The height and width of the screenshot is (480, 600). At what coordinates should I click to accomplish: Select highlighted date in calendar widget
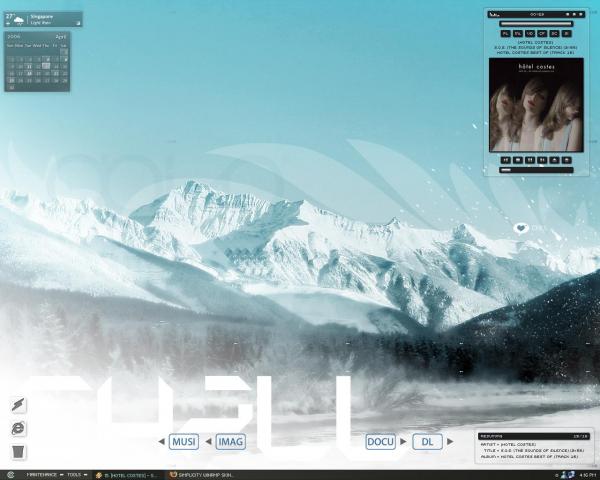click(x=46, y=66)
